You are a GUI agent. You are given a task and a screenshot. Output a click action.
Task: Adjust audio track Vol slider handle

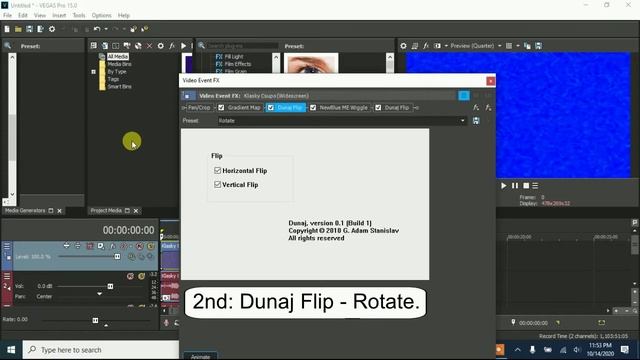(x=110, y=287)
